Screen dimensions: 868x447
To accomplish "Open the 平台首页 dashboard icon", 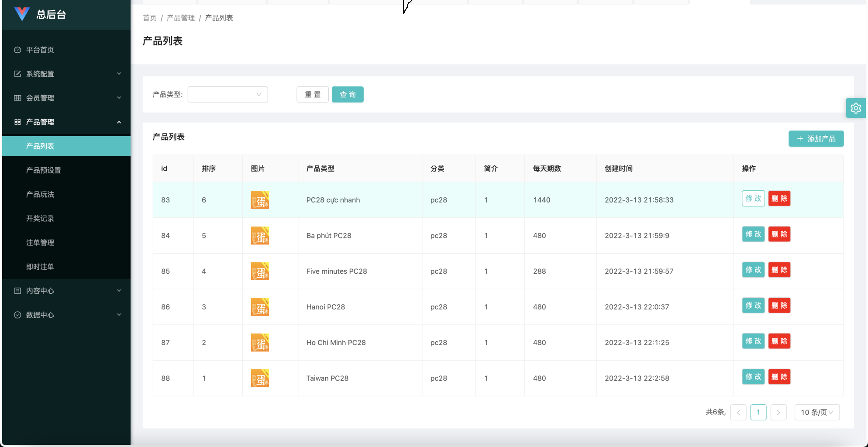I will coord(17,49).
